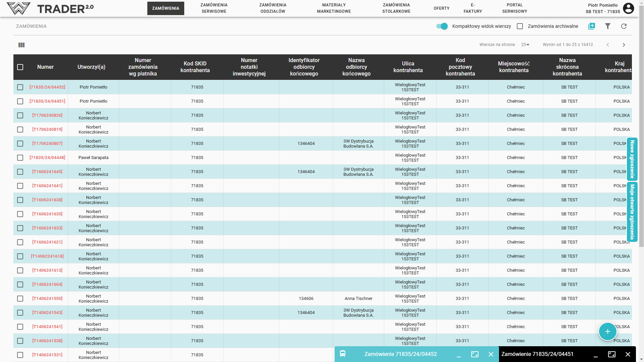
Task: Click the Trader 2.0 logo
Action: [x=50, y=8]
